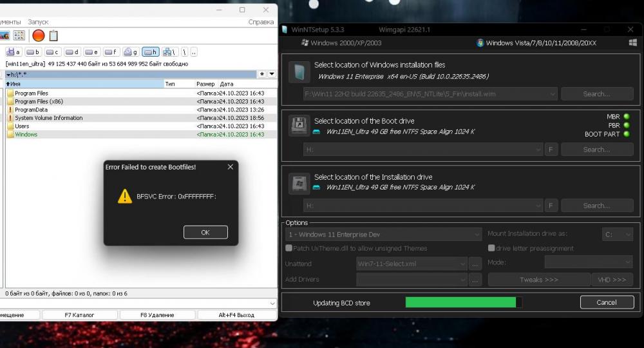Open the Windows folder in file list
Screen dimensions: 644x348
coord(26,135)
